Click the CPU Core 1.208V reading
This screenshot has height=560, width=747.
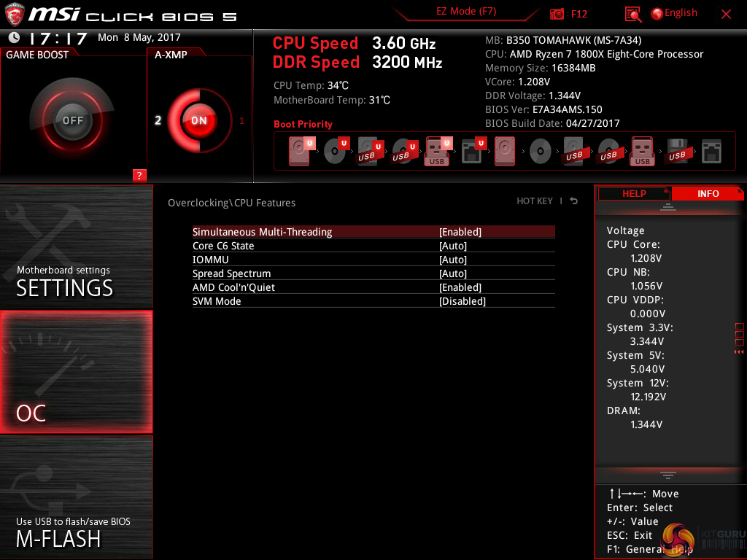click(x=646, y=258)
